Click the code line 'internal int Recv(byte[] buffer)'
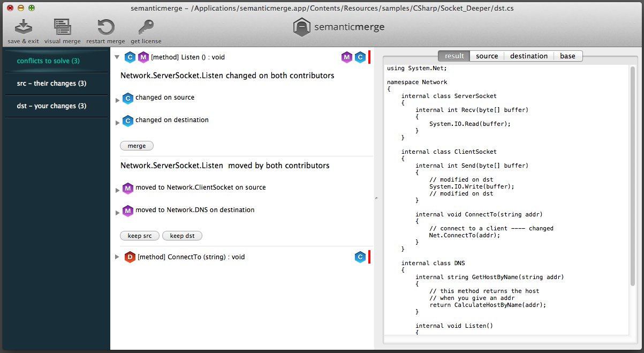644x353 pixels. tap(472, 110)
